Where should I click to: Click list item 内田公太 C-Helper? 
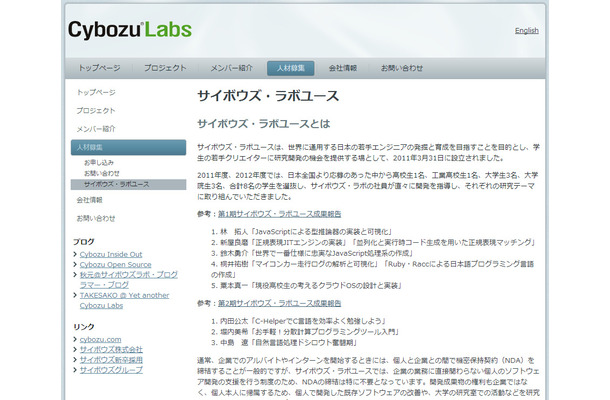(x=298, y=321)
